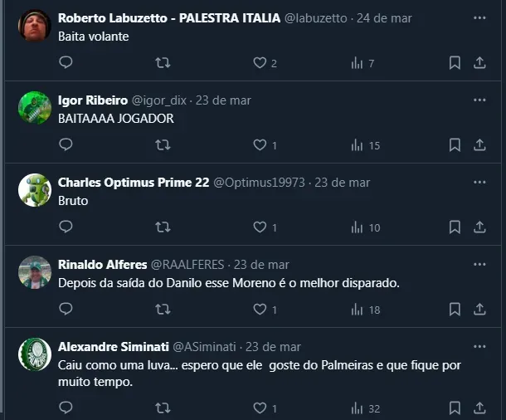Share Roberto Labuzetto's tweet
Viewport: 506px width, 420px height.
(479, 63)
